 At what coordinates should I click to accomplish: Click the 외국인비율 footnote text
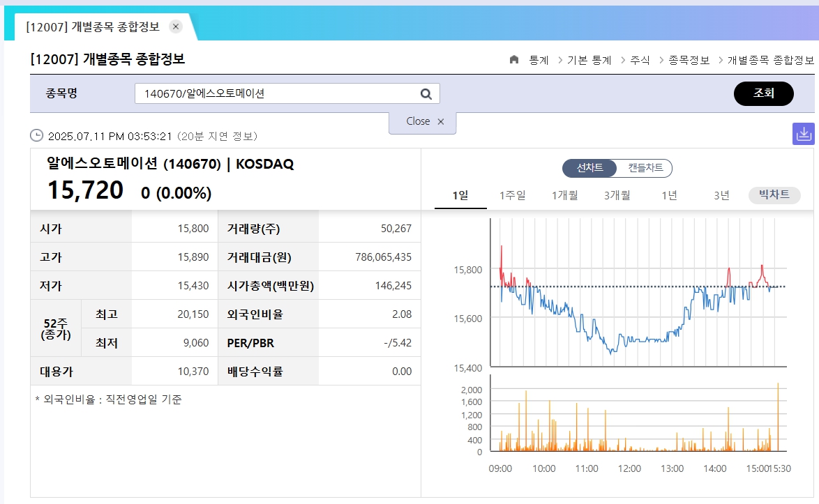pos(109,399)
